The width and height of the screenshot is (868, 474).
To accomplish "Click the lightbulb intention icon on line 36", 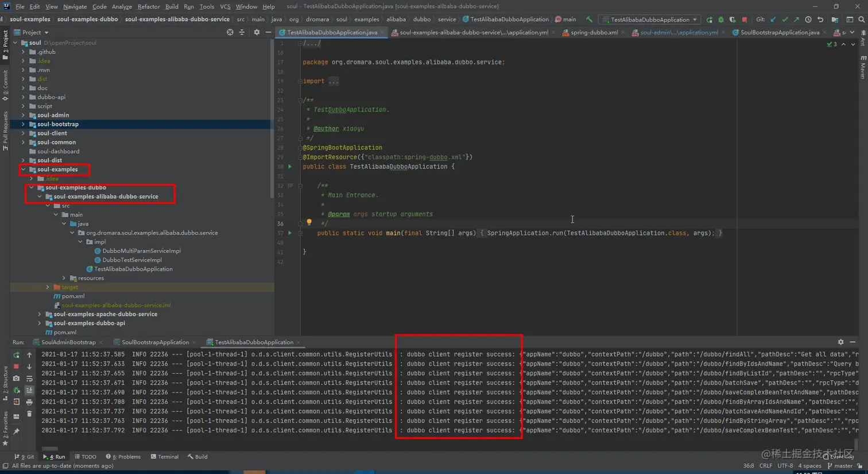I will pyautogui.click(x=309, y=222).
